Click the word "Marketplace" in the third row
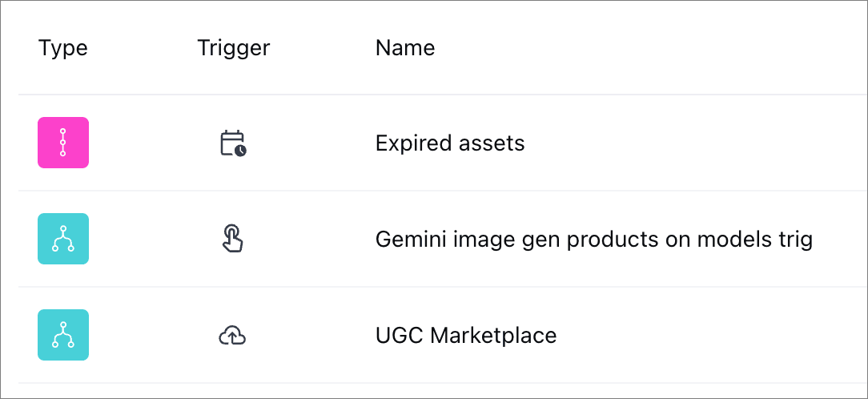The height and width of the screenshot is (399, 868). [x=493, y=336]
